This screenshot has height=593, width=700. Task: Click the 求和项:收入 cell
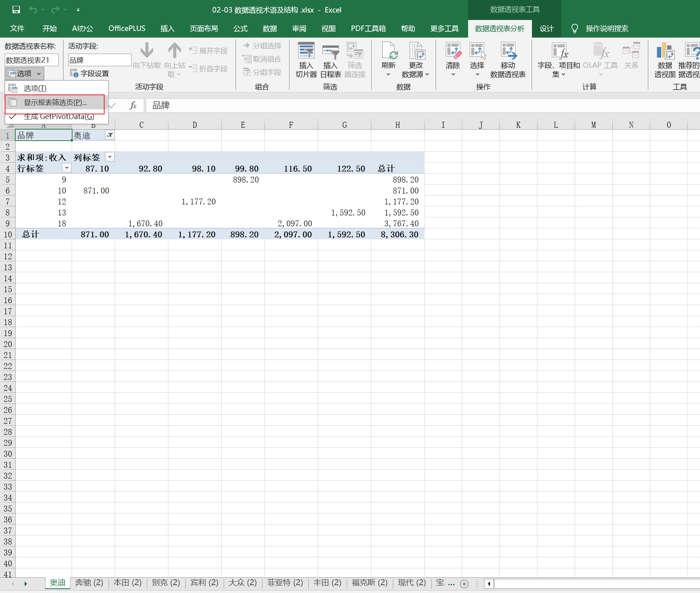pos(43,157)
